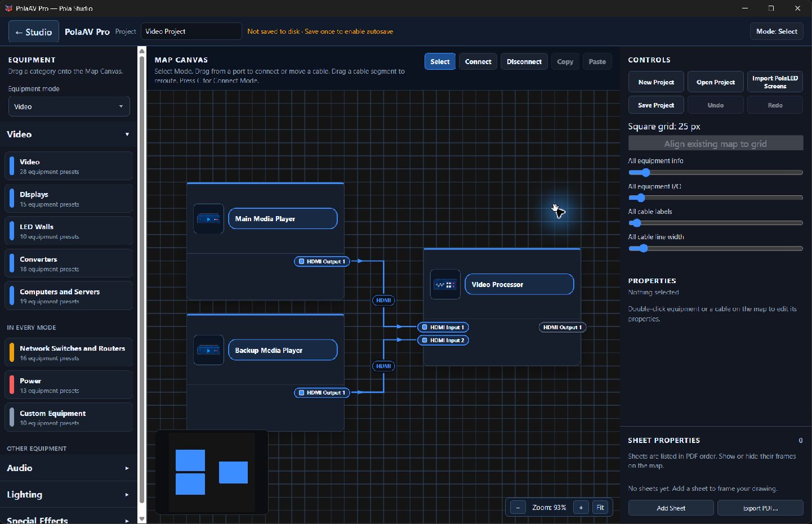Select the LED Walls equipment category

[69, 231]
